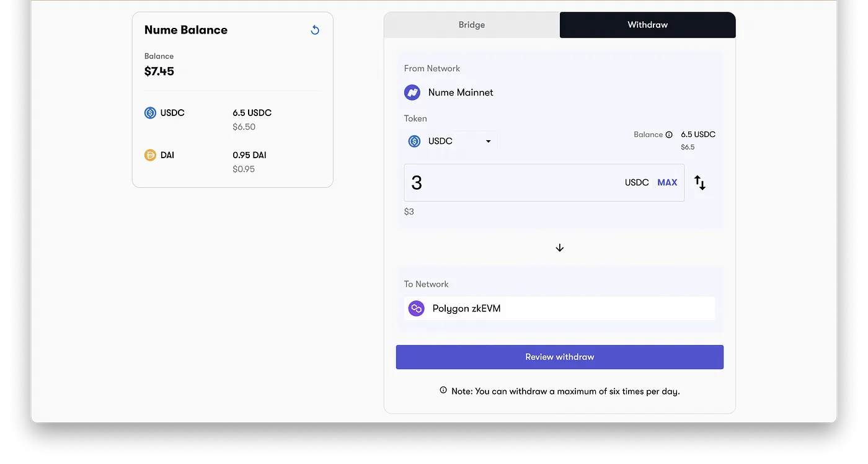Refresh the Nume Balance card
Image resolution: width=868 pixels, height=464 pixels.
[315, 30]
